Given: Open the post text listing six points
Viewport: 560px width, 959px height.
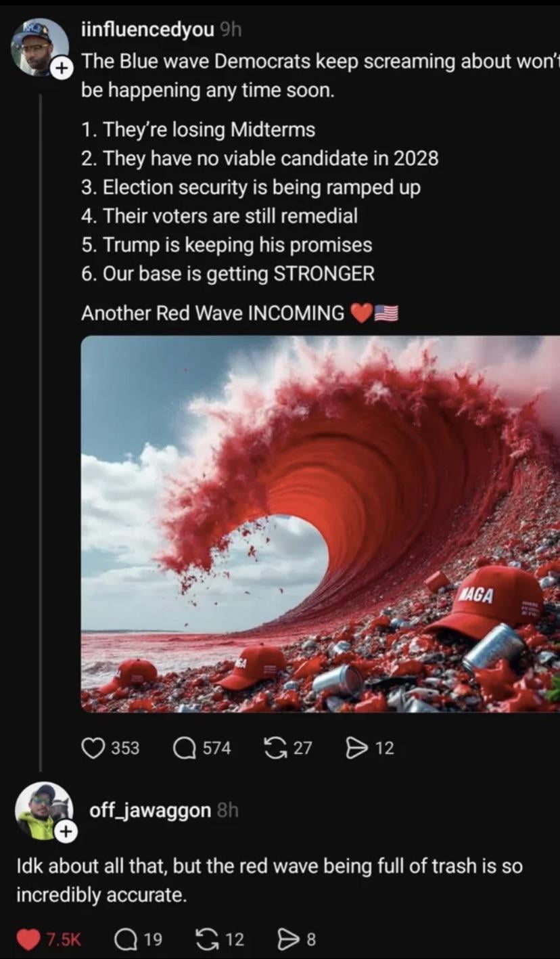Looking at the screenshot, I should 260,201.
